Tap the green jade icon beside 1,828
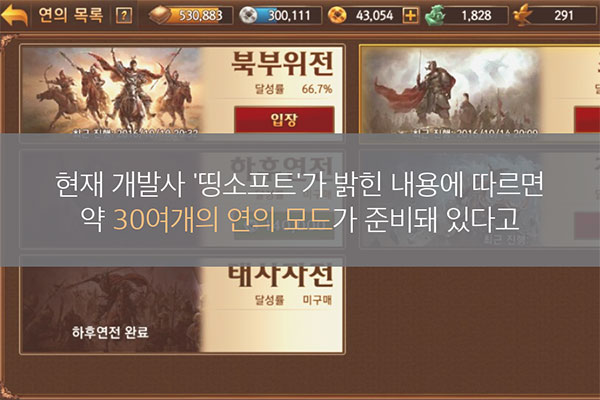600x400 pixels. tap(435, 15)
